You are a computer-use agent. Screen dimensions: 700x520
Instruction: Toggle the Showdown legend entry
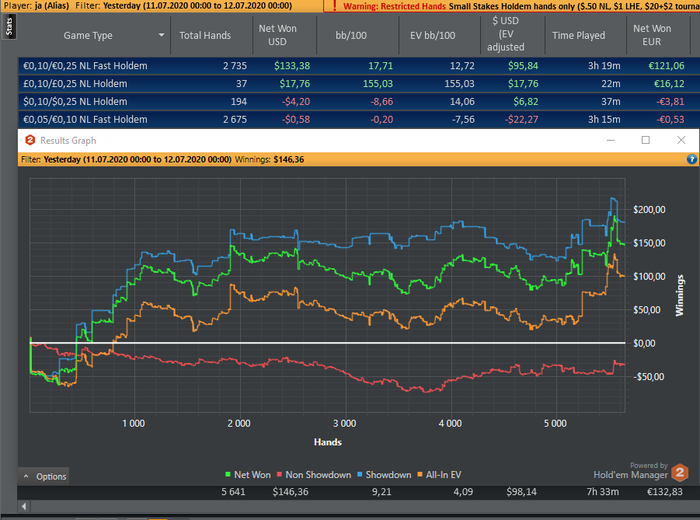click(x=384, y=475)
